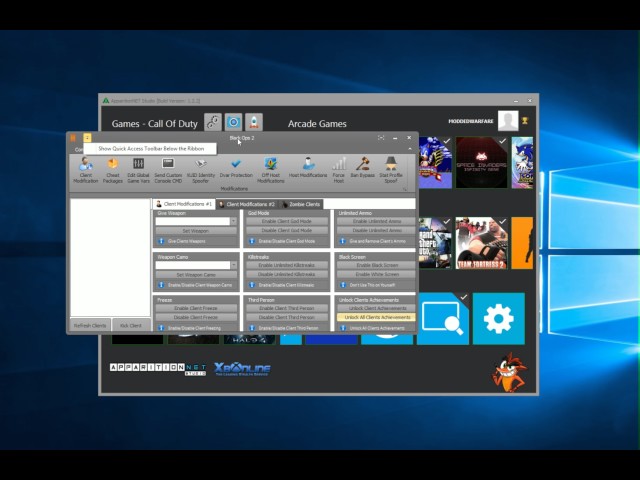Open Off Host Modifications

click(271, 170)
